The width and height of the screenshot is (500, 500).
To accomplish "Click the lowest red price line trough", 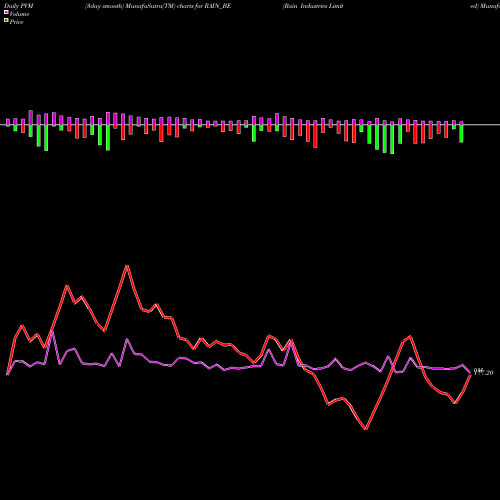I will click(x=366, y=429).
